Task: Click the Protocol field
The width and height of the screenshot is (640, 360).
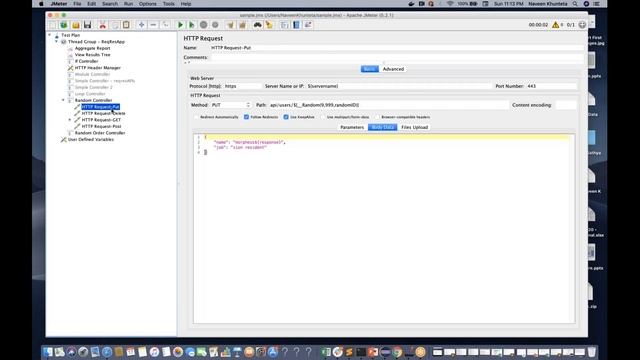Action: click(x=243, y=86)
